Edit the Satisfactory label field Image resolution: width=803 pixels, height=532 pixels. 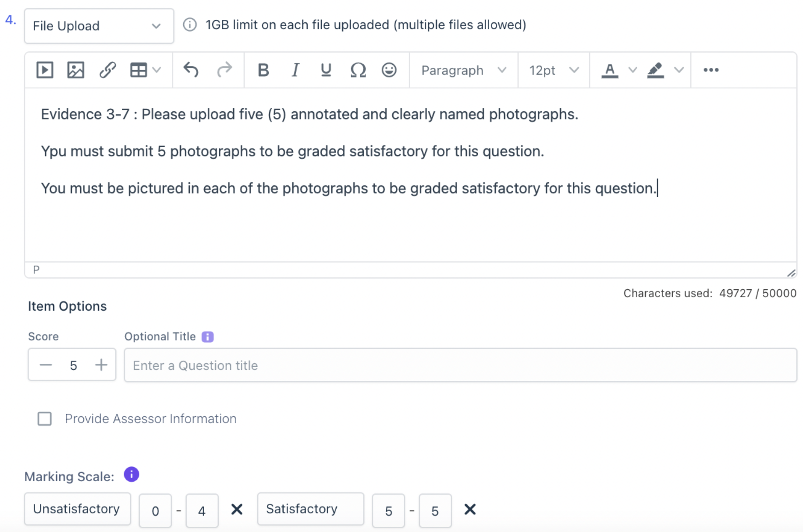(x=311, y=509)
